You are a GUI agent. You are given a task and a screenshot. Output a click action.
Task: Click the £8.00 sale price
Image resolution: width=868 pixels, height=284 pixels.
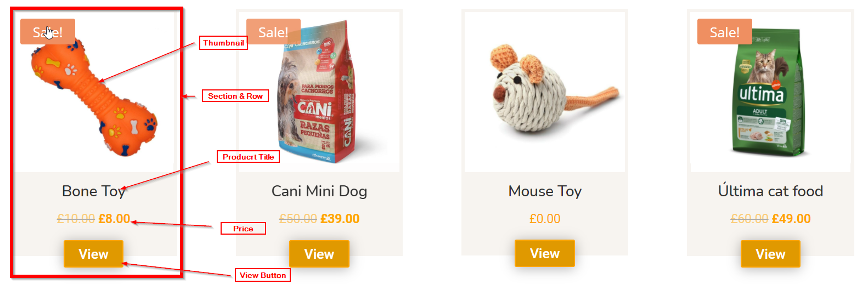click(x=114, y=219)
